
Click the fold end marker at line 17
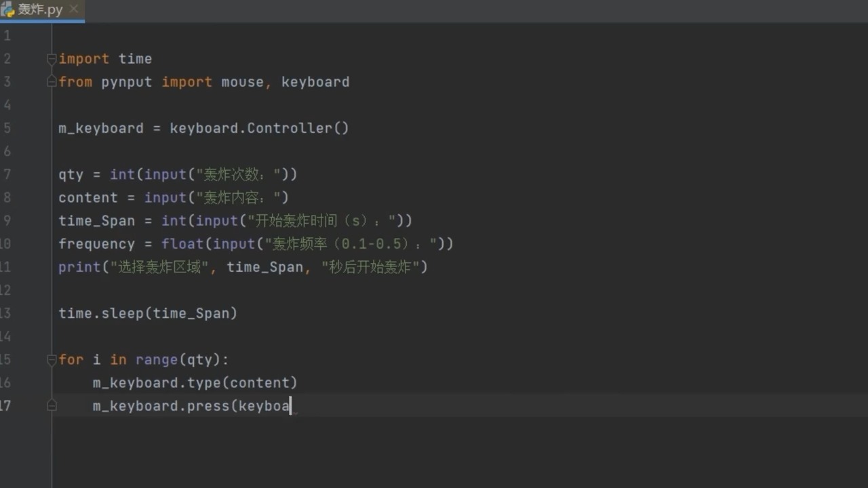(52, 406)
